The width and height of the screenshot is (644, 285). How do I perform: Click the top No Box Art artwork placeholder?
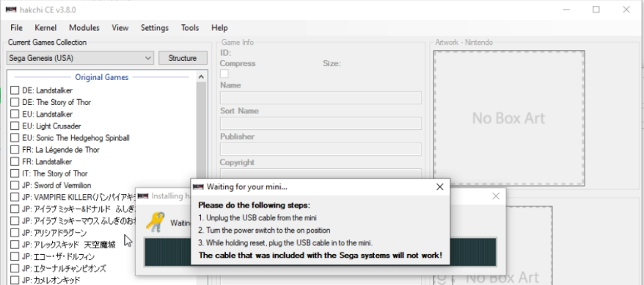[509, 118]
